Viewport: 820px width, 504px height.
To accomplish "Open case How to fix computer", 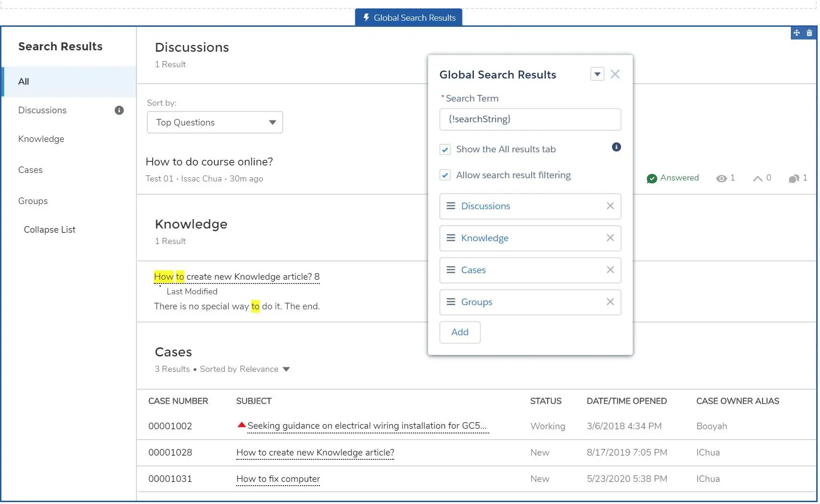I will point(278,479).
